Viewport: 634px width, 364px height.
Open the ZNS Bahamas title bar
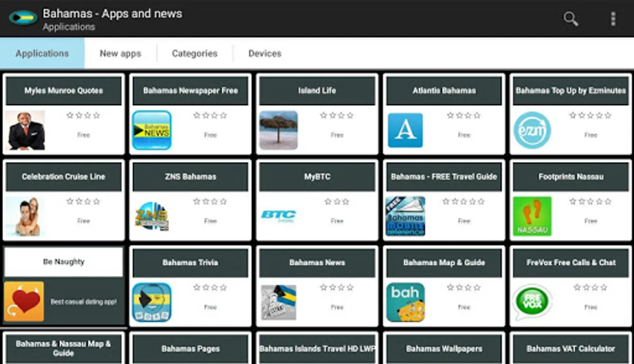[190, 177]
